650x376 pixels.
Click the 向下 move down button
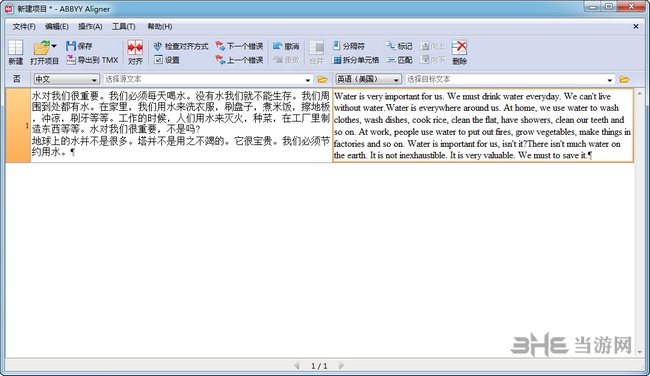pyautogui.click(x=432, y=60)
